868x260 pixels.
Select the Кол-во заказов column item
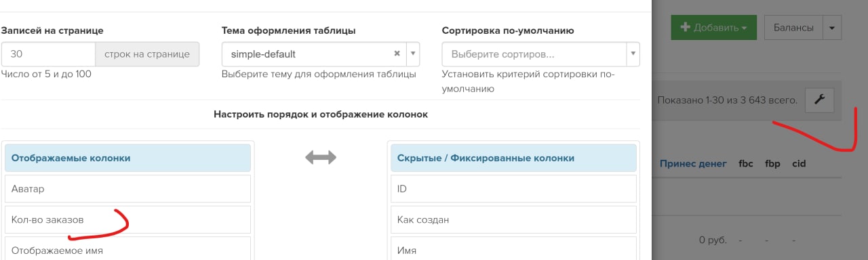(x=127, y=220)
